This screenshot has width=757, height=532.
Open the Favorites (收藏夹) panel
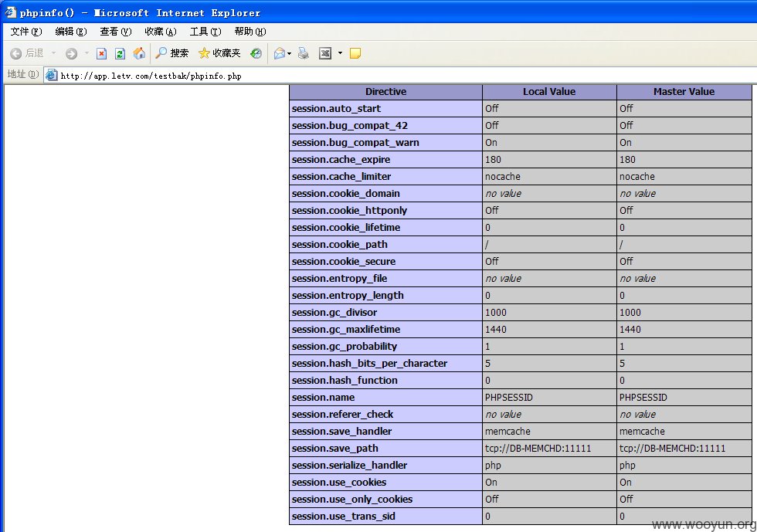(x=219, y=53)
